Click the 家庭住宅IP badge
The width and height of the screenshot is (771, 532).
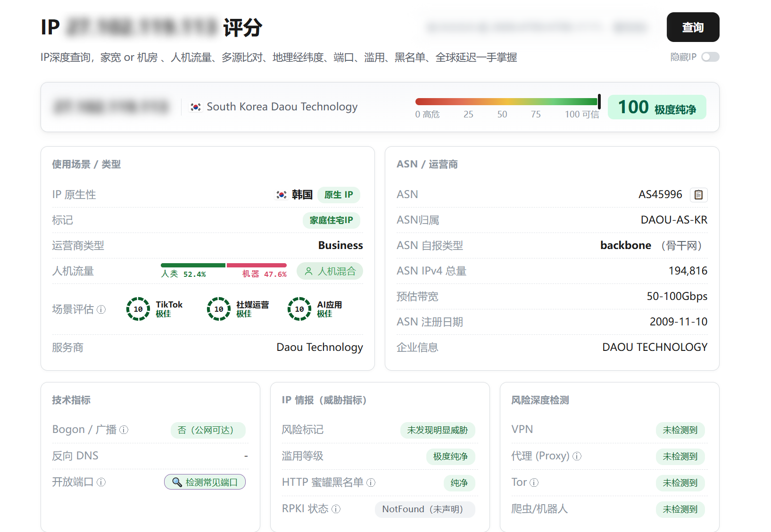[332, 220]
